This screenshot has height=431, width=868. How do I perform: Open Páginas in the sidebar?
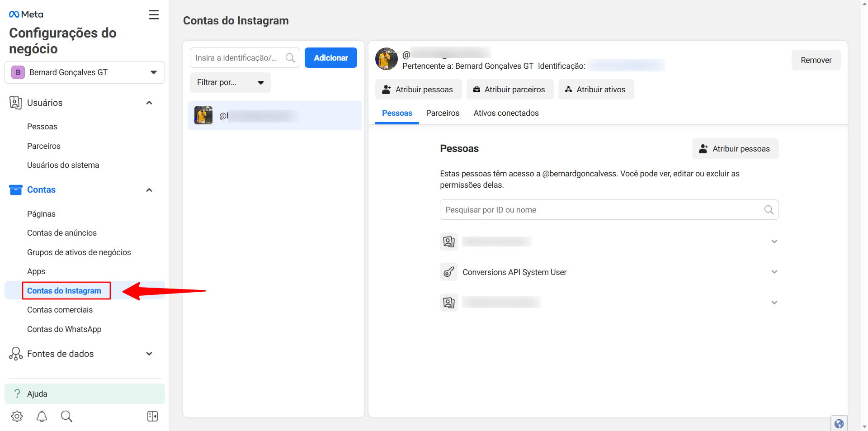pos(41,214)
